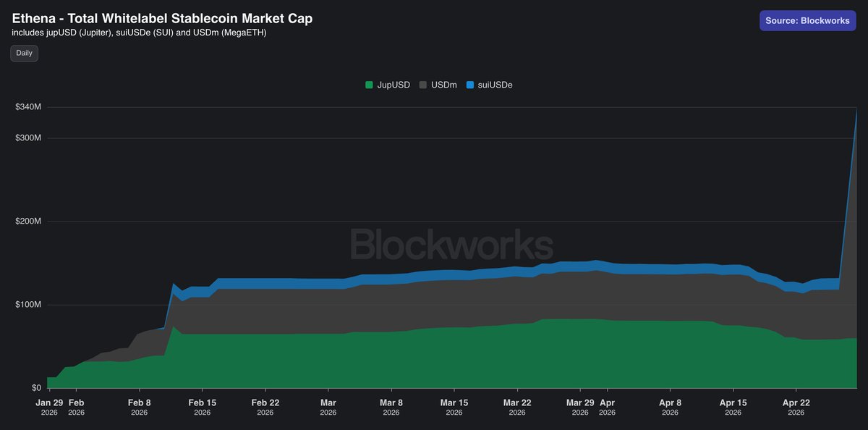Click the Apr 15 x-axis label

pyautogui.click(x=733, y=407)
